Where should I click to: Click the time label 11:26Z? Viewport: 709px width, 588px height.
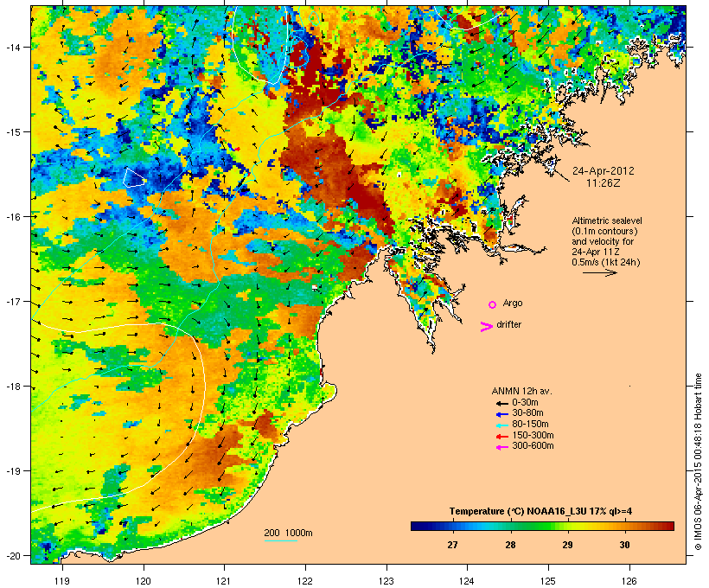(604, 183)
